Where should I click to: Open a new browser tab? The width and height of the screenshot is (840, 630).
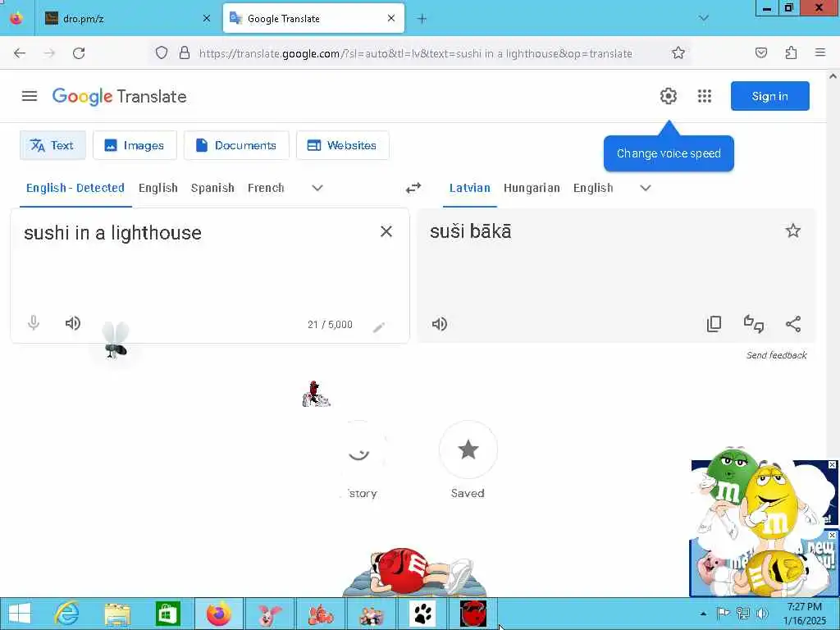click(x=422, y=19)
